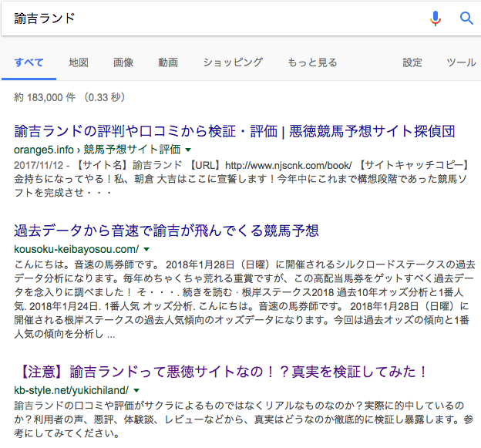Open result 【注意】諭吉ランドって悪徳サイトなの！？
The image size is (481, 448).
tap(221, 372)
